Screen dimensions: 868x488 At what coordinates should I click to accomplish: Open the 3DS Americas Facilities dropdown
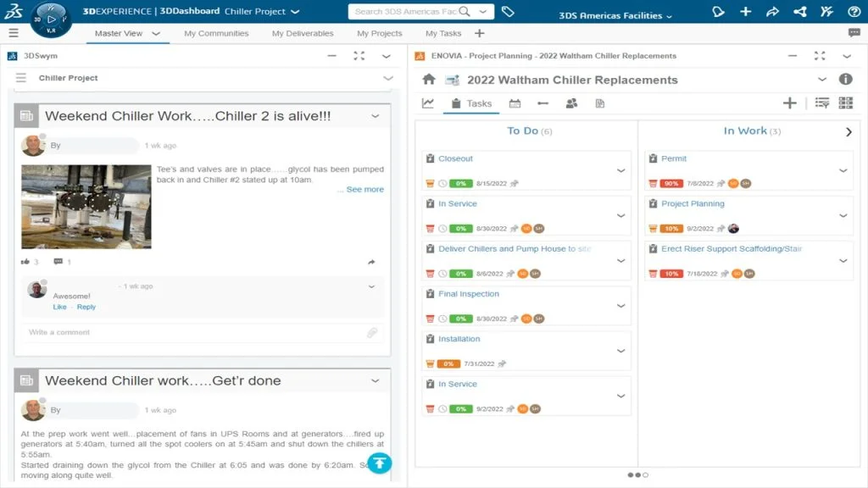[615, 16]
